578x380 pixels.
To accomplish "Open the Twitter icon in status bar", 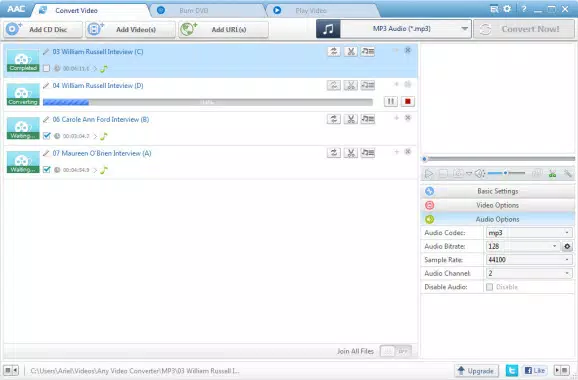I will pyautogui.click(x=512, y=370).
